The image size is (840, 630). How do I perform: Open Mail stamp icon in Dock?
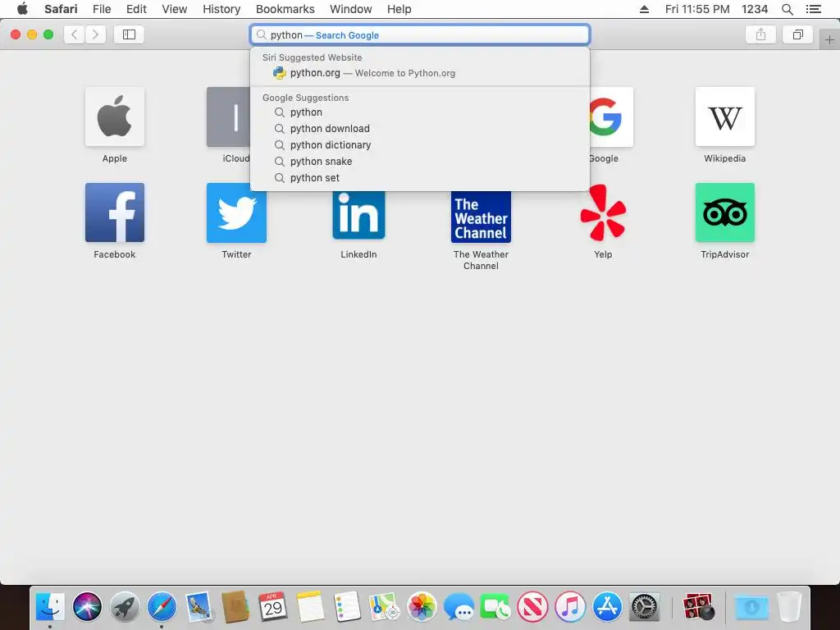pos(199,607)
